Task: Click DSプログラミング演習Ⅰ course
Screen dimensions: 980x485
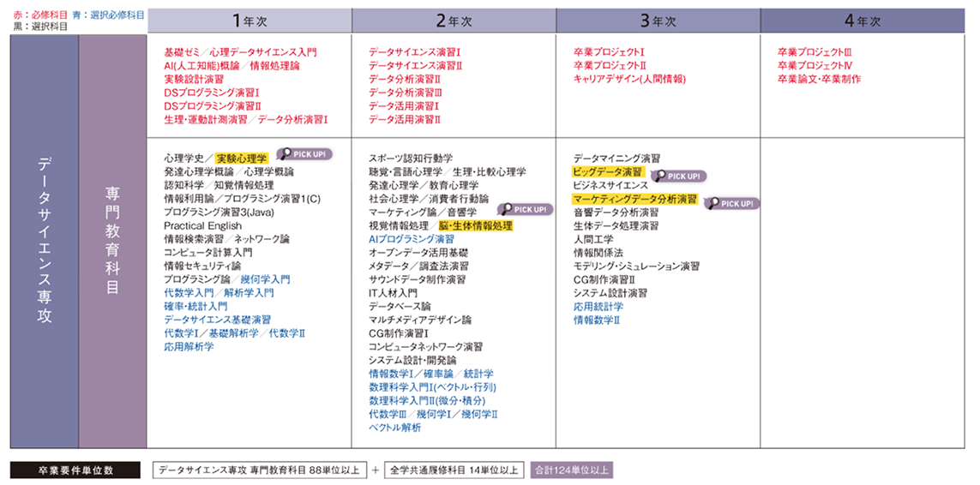Action: (212, 93)
